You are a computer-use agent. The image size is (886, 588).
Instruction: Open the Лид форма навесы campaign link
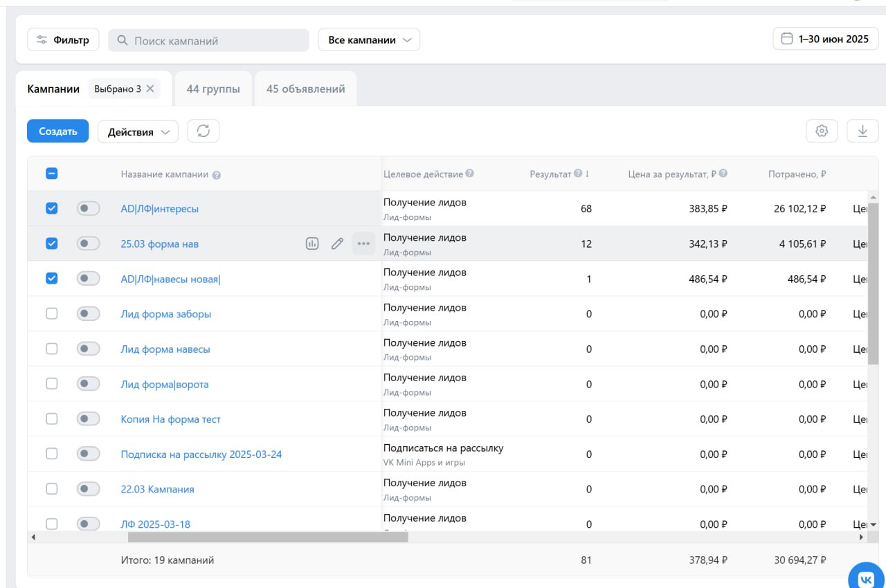(x=165, y=349)
